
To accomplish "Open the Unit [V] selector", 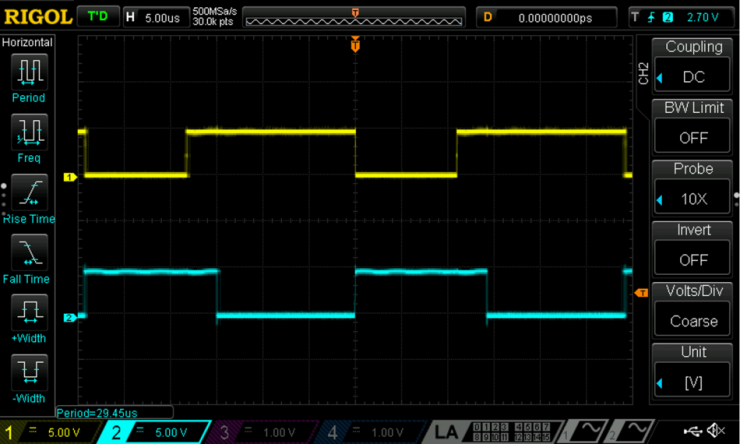I will [x=693, y=372].
